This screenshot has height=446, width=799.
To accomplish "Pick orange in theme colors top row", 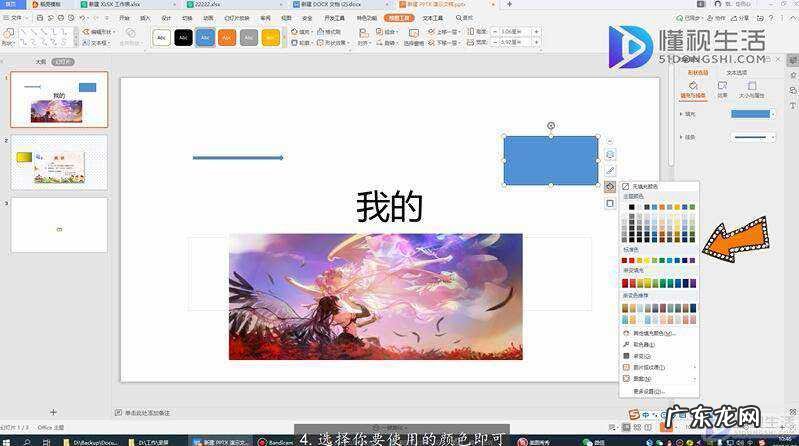I will coord(662,207).
